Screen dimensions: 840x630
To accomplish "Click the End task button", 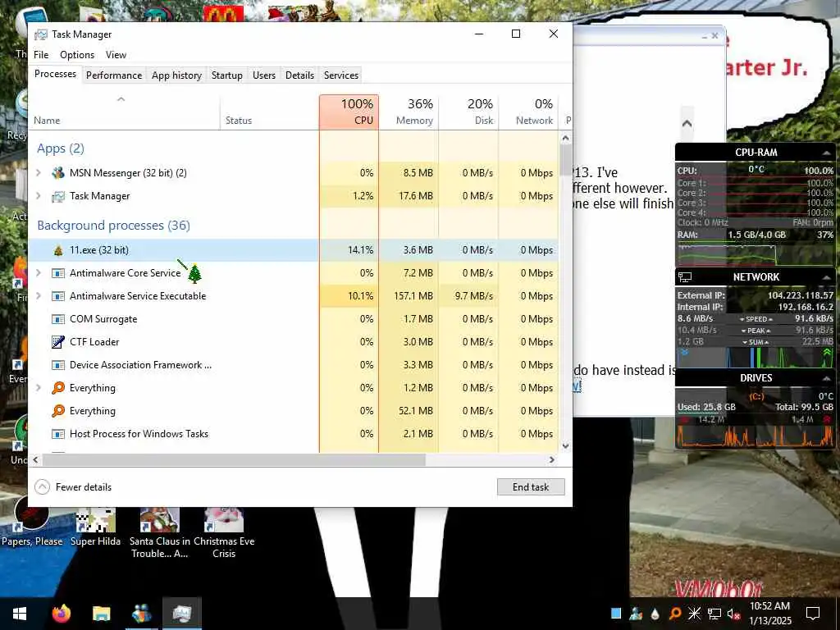I will point(531,487).
